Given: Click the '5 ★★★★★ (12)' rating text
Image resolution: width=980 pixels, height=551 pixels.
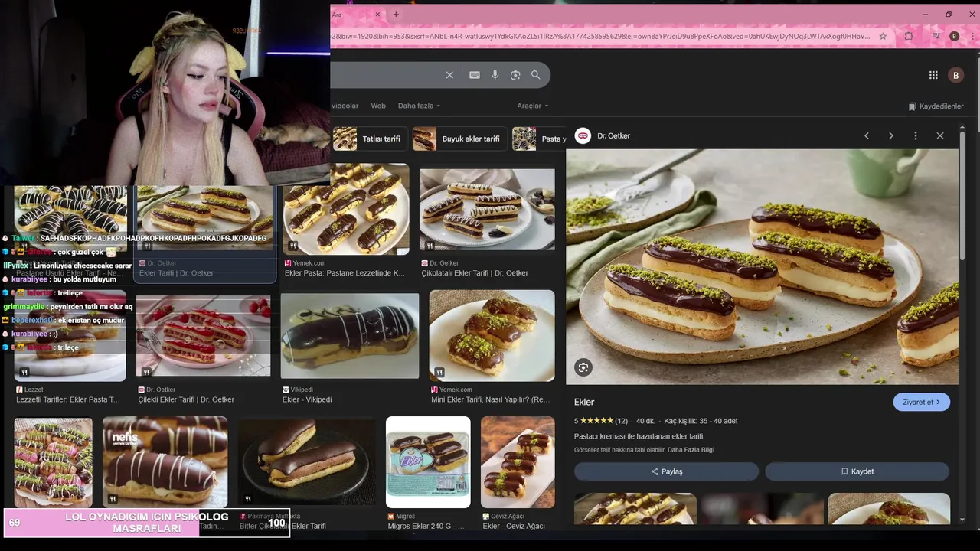Looking at the screenshot, I should [x=601, y=421].
